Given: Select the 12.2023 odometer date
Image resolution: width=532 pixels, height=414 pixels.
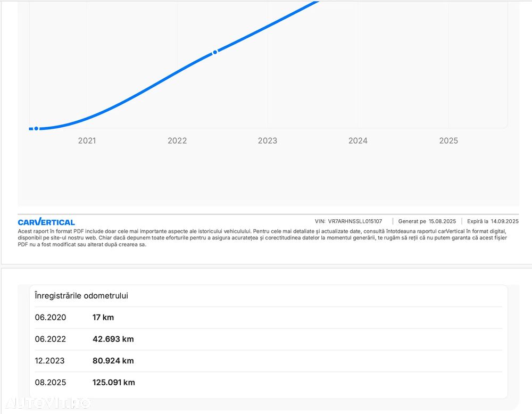Looking at the screenshot, I should click(x=50, y=361).
